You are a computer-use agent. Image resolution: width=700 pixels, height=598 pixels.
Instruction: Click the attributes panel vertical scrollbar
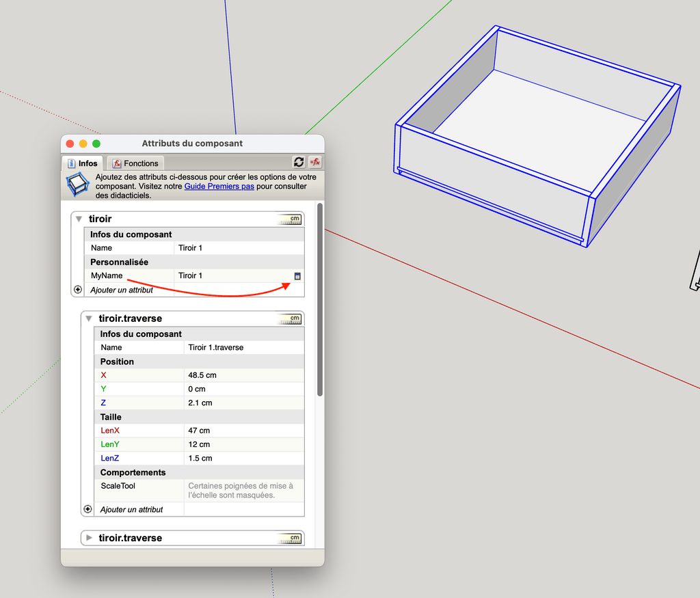pos(320,299)
